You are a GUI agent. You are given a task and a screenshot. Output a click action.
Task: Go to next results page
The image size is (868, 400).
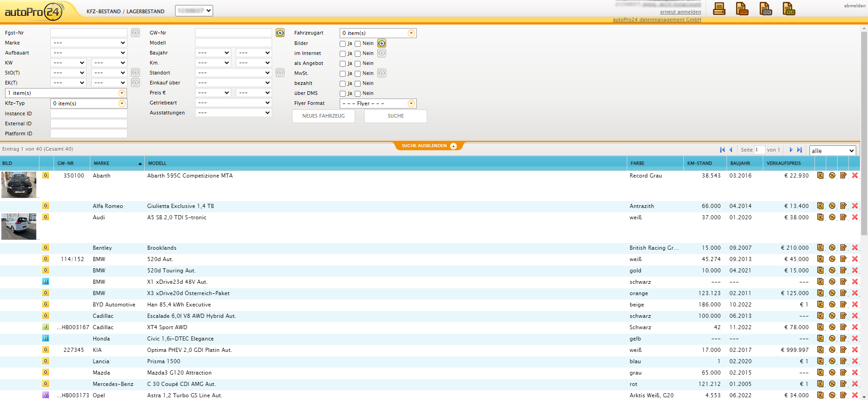click(791, 150)
